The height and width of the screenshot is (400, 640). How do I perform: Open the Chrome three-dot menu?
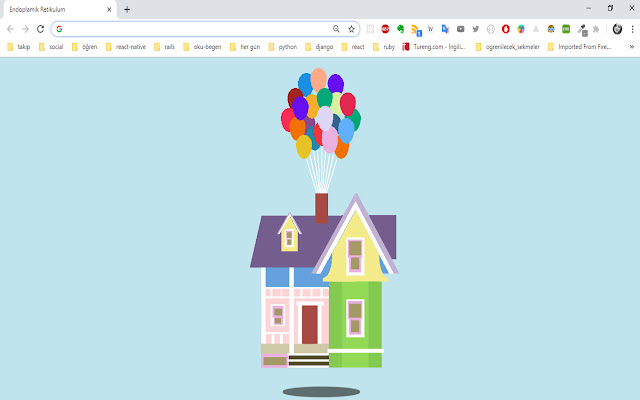point(632,29)
